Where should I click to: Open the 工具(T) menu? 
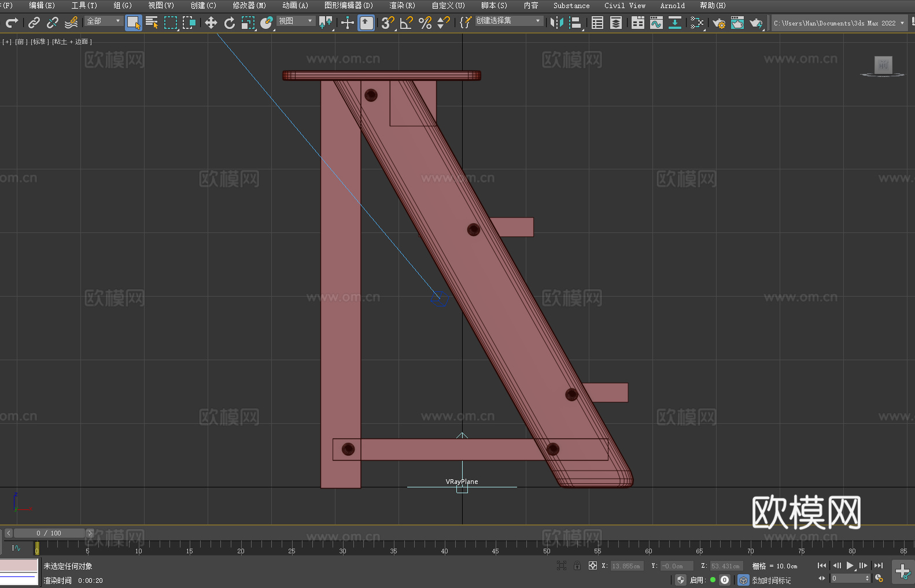[84, 5]
